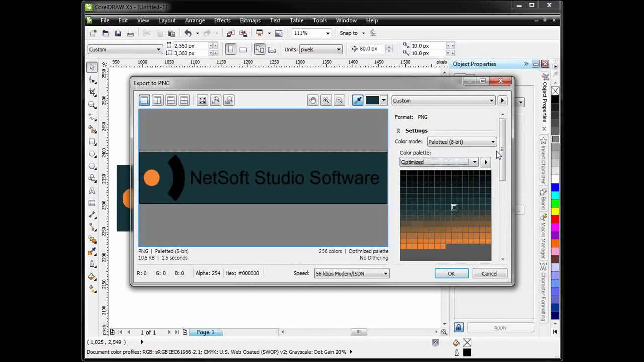The width and height of the screenshot is (644, 362).
Task: Click the Print icon in standard toolbar
Action: pos(130,33)
